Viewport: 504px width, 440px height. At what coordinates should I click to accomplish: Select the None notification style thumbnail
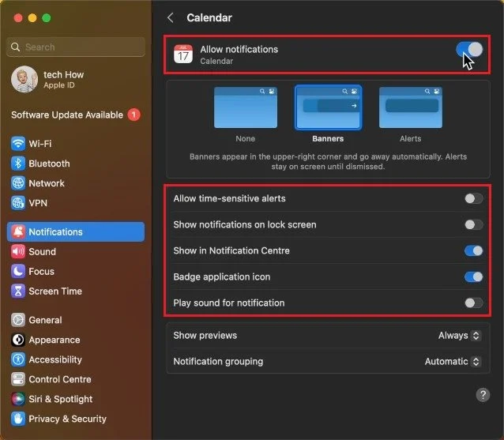[x=246, y=107]
